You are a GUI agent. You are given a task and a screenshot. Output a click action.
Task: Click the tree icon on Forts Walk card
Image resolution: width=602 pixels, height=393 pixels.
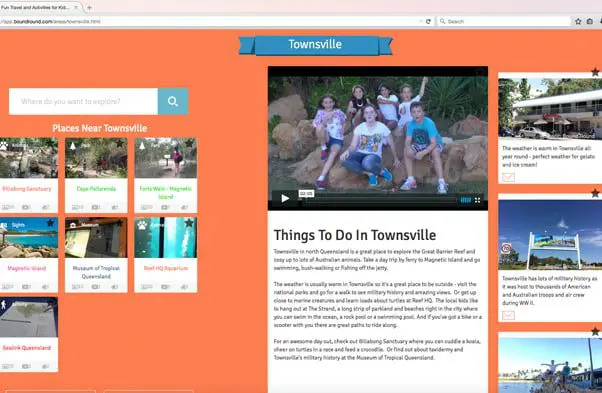coord(142,145)
